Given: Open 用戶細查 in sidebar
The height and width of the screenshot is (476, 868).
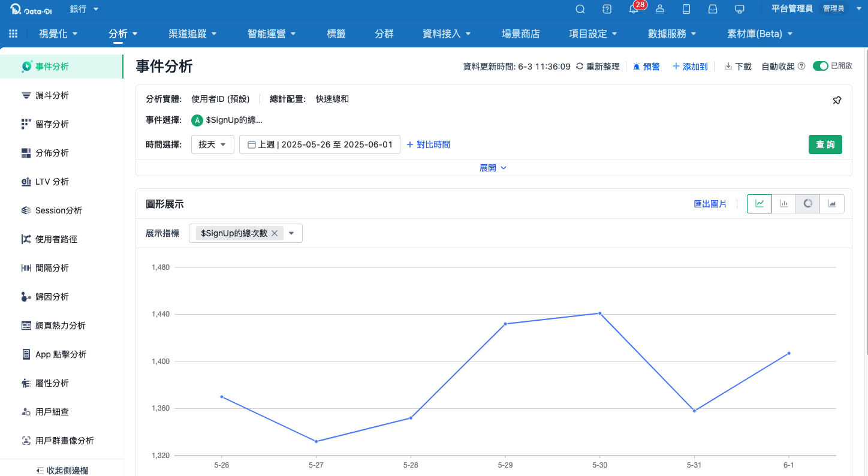Looking at the screenshot, I should 62,412.
